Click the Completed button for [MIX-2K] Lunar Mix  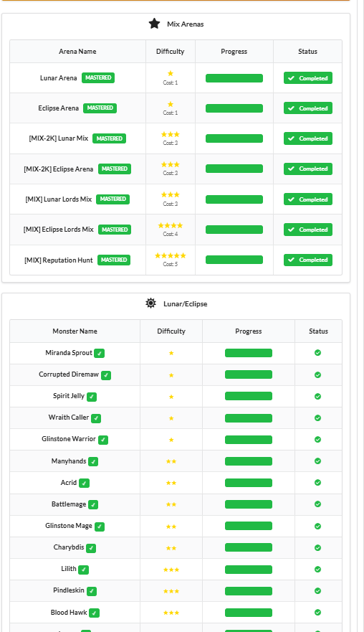pos(308,138)
